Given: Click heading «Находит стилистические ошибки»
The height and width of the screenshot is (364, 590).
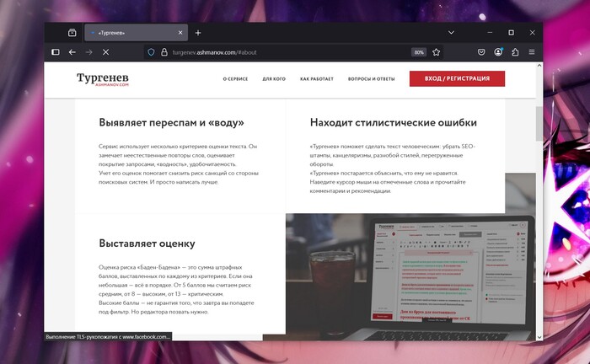Looking at the screenshot, I should [x=394, y=122].
